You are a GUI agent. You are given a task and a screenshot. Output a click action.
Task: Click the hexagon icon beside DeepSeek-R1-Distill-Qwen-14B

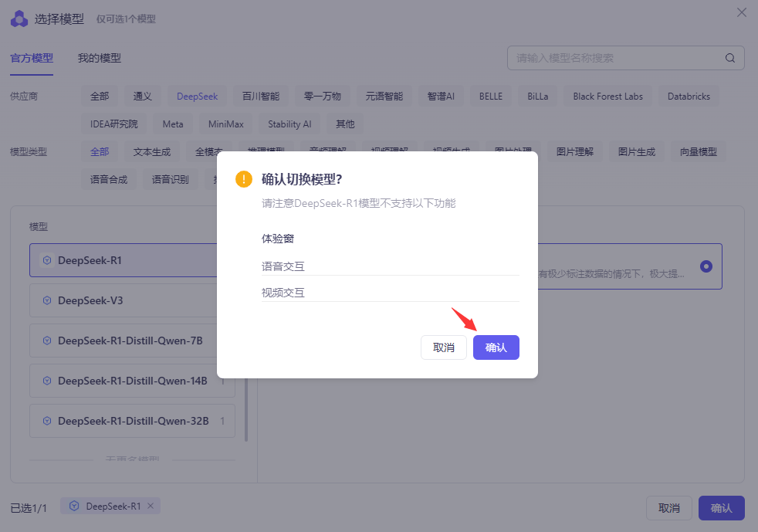click(47, 381)
